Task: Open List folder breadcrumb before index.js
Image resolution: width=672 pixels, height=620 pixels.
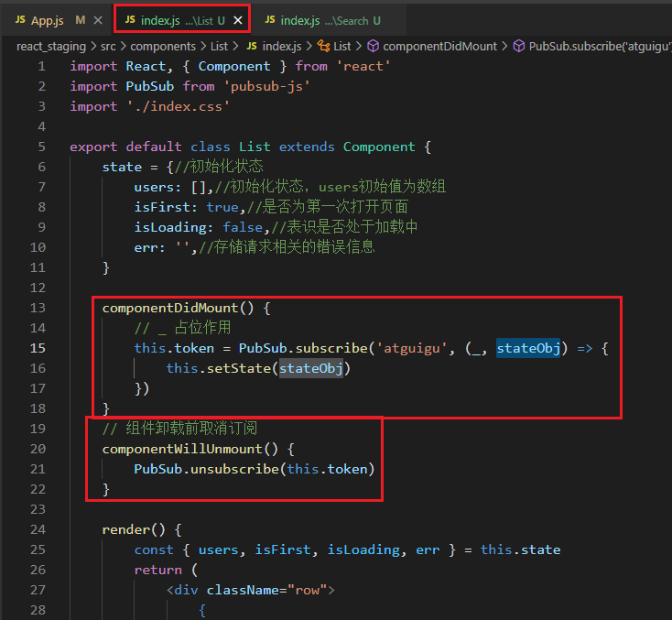Action: [219, 47]
